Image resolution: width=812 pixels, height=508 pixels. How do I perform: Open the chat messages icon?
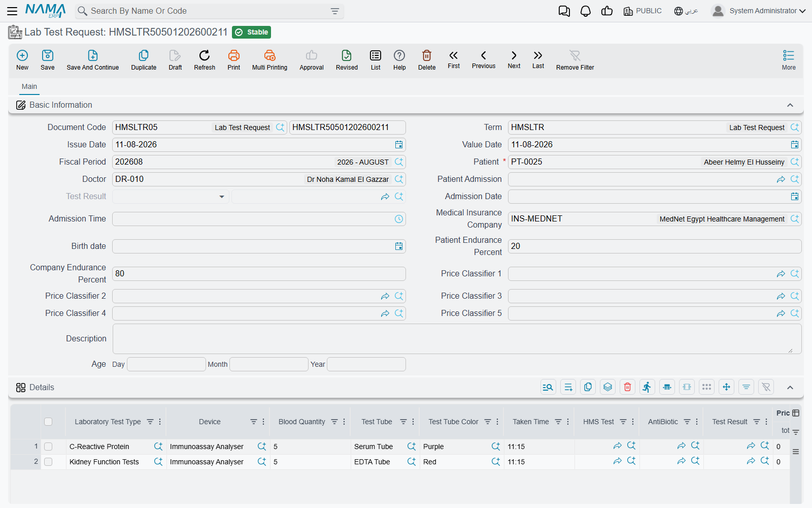[564, 11]
